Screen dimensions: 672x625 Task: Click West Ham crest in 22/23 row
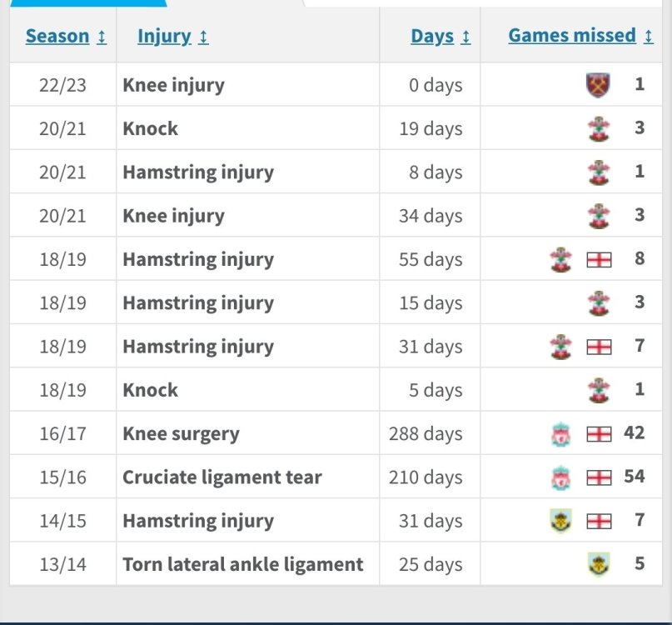click(x=597, y=85)
